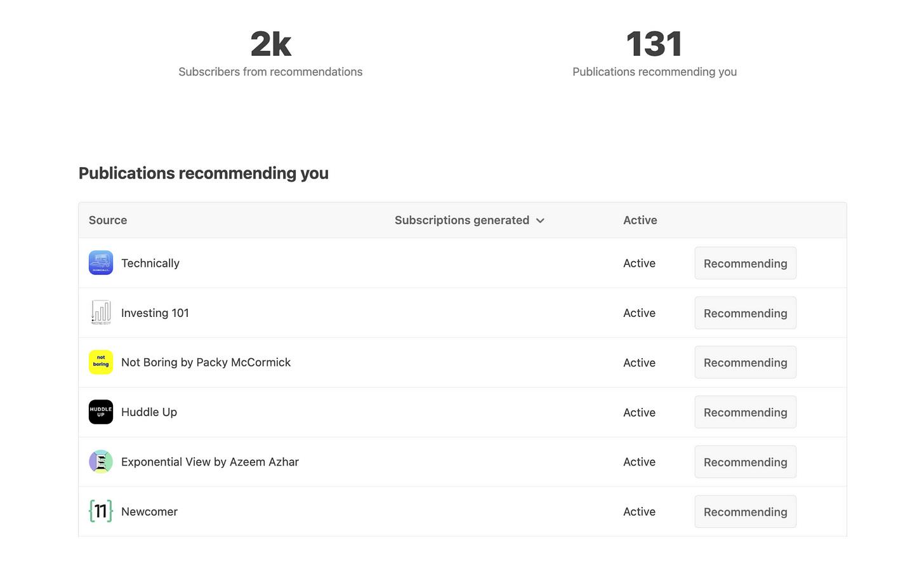
Task: Toggle Recommending button for Exponential View
Action: 745,462
